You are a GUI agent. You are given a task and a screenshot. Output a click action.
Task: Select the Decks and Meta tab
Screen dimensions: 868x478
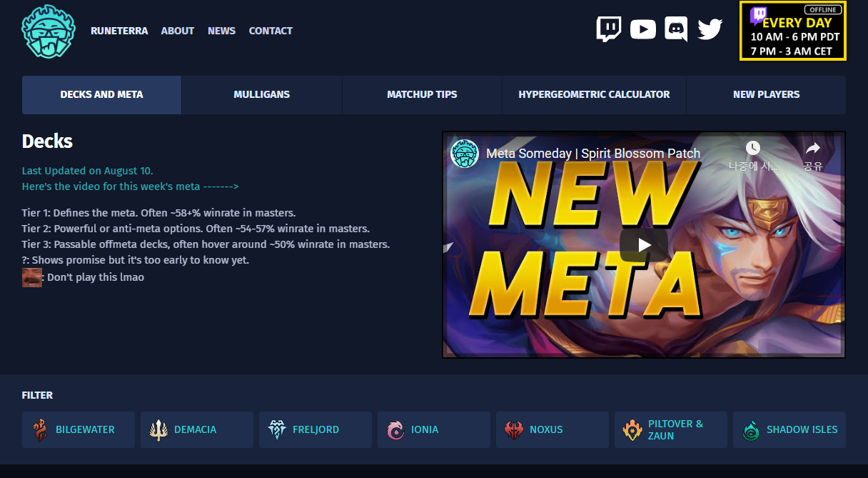click(x=101, y=94)
